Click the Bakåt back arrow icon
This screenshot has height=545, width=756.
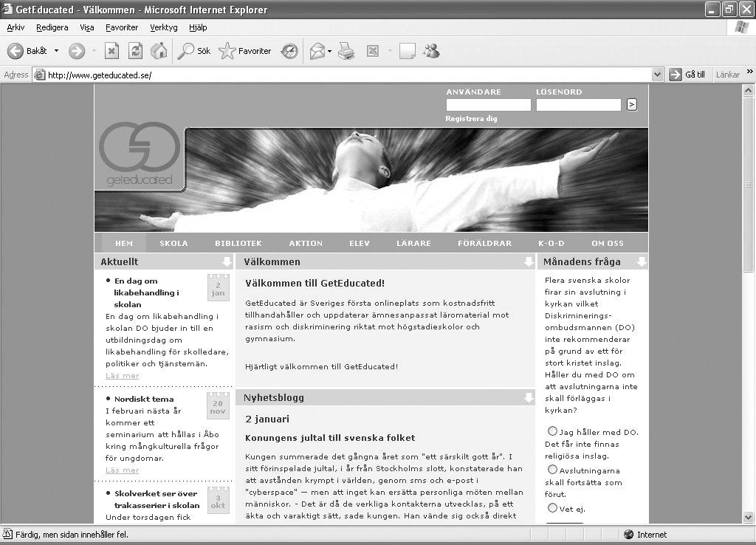coord(15,51)
